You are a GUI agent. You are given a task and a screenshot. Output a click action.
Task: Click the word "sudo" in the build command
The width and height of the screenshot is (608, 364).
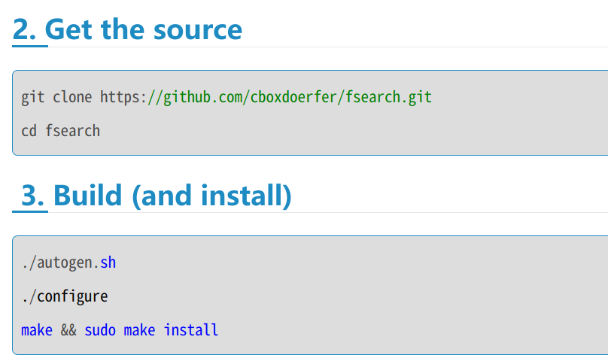pos(100,329)
